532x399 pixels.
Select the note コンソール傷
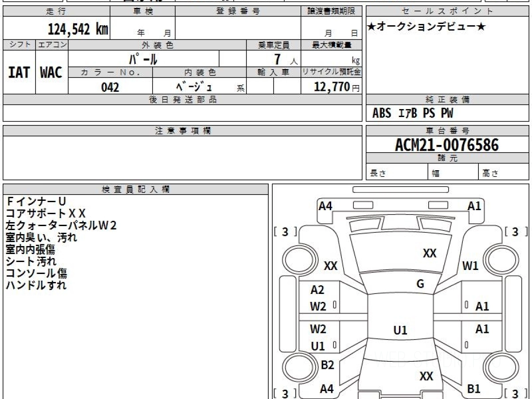click(36, 274)
